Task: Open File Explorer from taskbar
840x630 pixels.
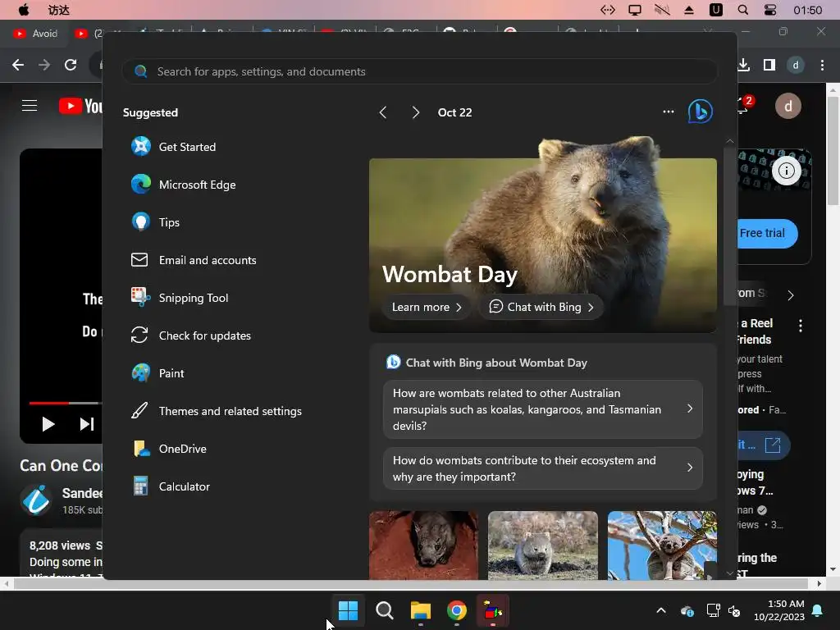Action: [421, 610]
